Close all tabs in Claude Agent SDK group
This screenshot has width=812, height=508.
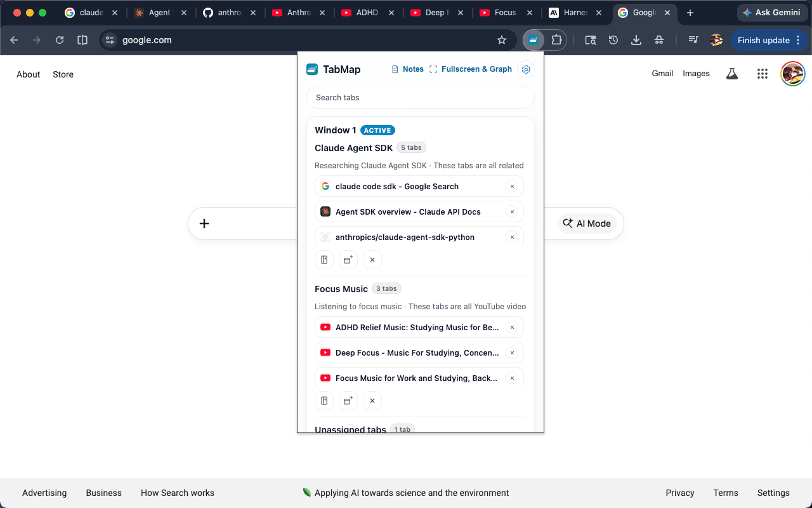pyautogui.click(x=372, y=260)
